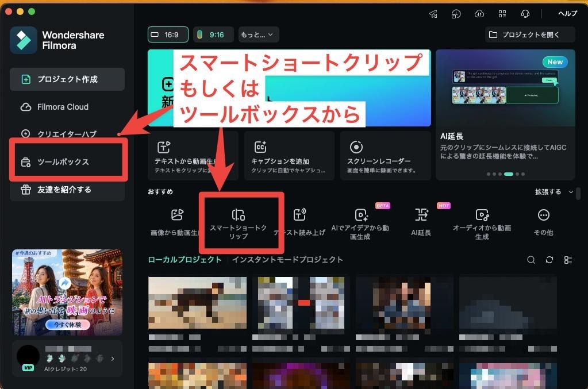This screenshot has height=389, width=588.
Task: Click the プロジェクトを開く button
Action: [x=530, y=34]
